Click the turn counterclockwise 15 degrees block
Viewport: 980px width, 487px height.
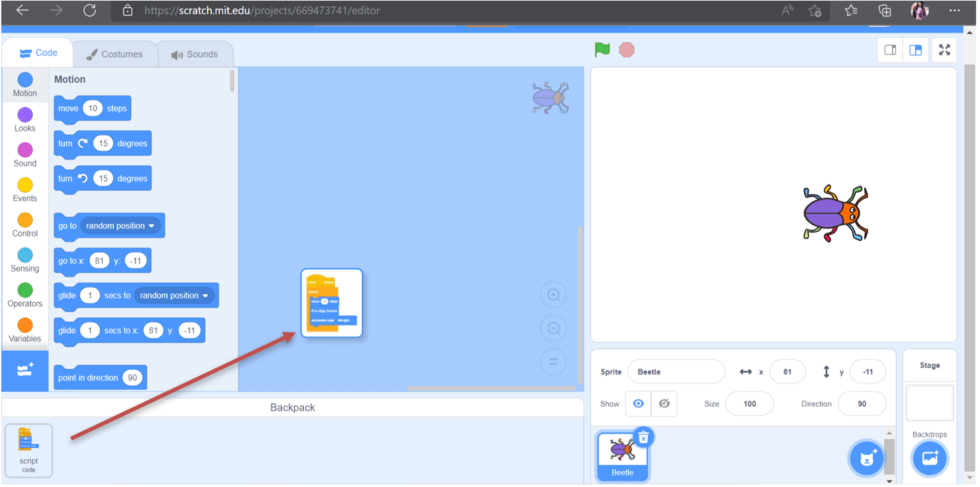[x=102, y=179]
